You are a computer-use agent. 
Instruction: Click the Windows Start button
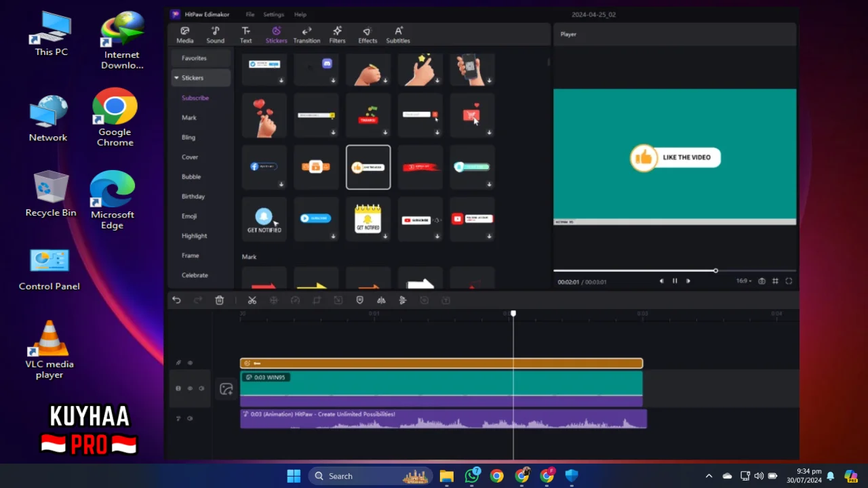(x=294, y=476)
